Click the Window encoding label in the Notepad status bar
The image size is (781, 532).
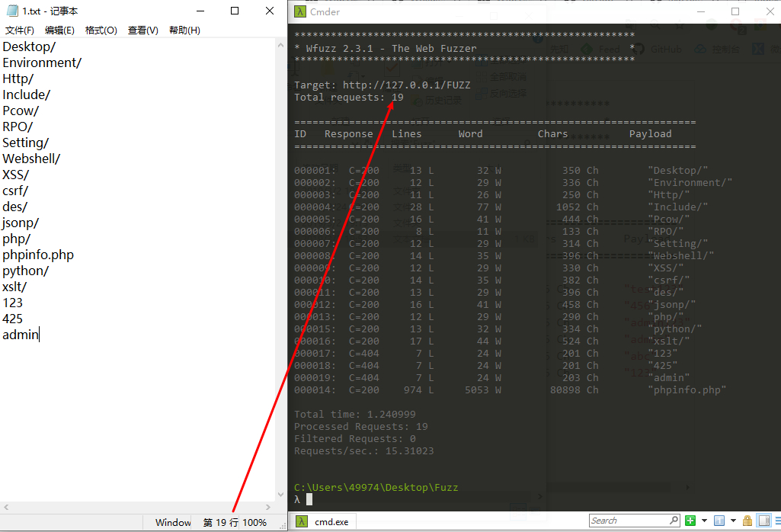173,523
